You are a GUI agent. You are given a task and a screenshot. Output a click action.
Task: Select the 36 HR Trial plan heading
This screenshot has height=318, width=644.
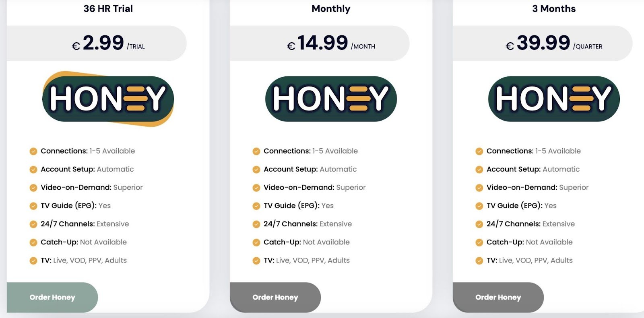coord(108,9)
